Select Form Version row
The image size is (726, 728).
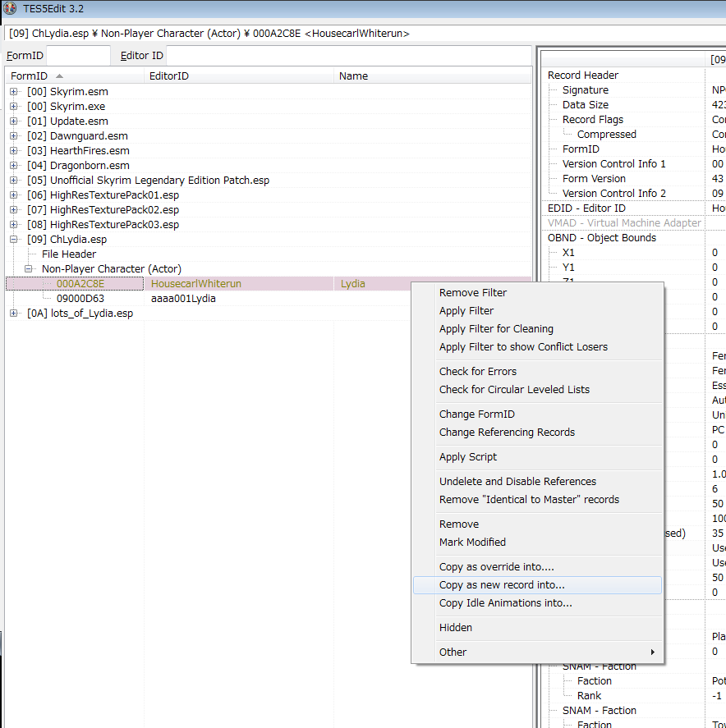(x=623, y=179)
